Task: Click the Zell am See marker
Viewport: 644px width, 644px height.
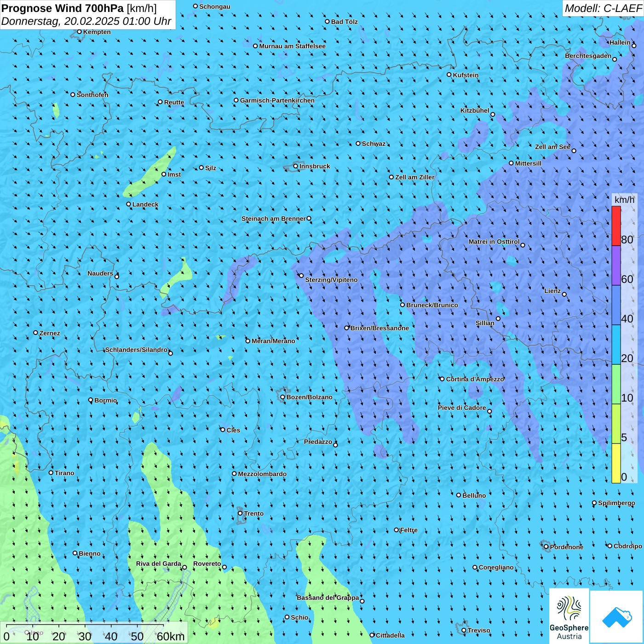Action: tap(574, 150)
